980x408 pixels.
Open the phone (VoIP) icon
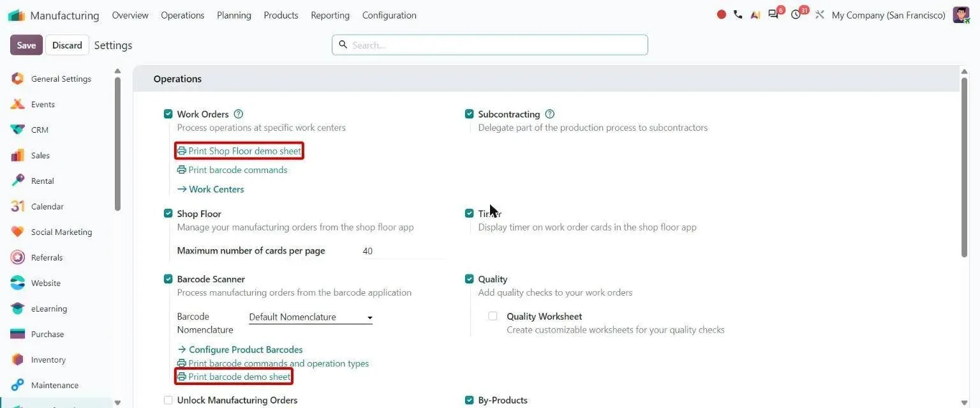738,15
